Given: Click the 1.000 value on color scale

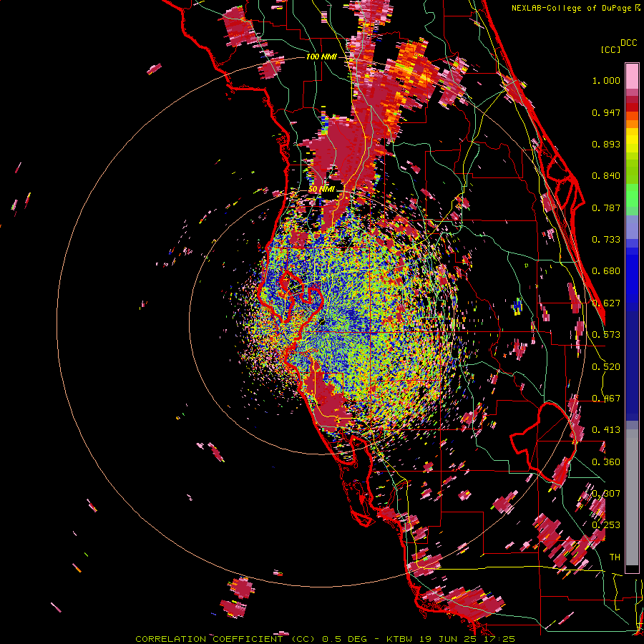Looking at the screenshot, I should pyautogui.click(x=606, y=80).
